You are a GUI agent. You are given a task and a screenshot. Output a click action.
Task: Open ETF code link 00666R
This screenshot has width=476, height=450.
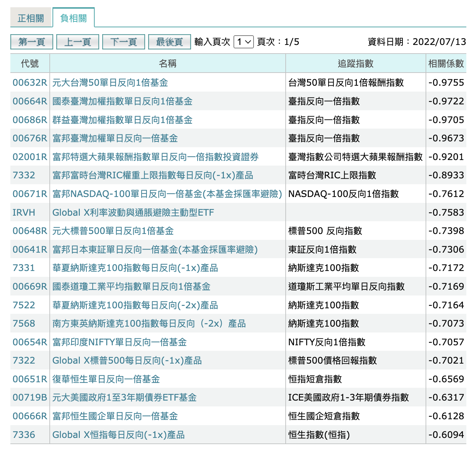[x=30, y=416]
